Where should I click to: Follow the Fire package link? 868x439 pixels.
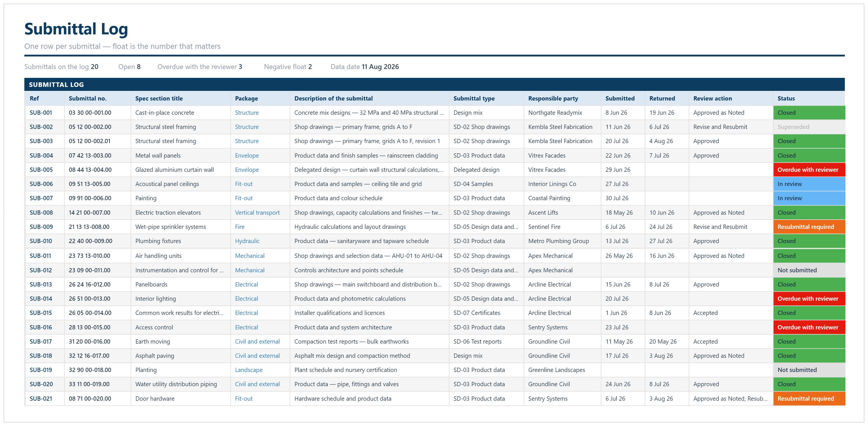pos(240,227)
